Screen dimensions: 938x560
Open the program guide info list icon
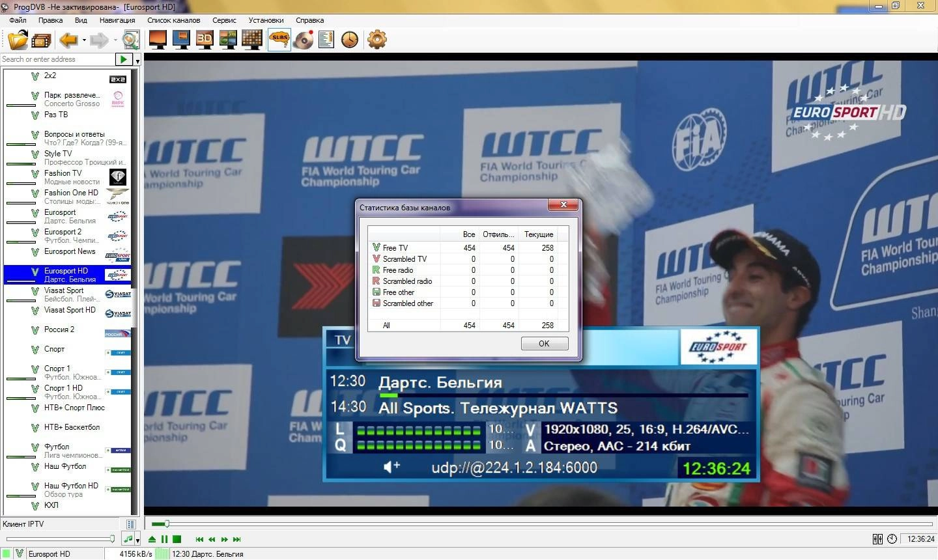(x=326, y=40)
